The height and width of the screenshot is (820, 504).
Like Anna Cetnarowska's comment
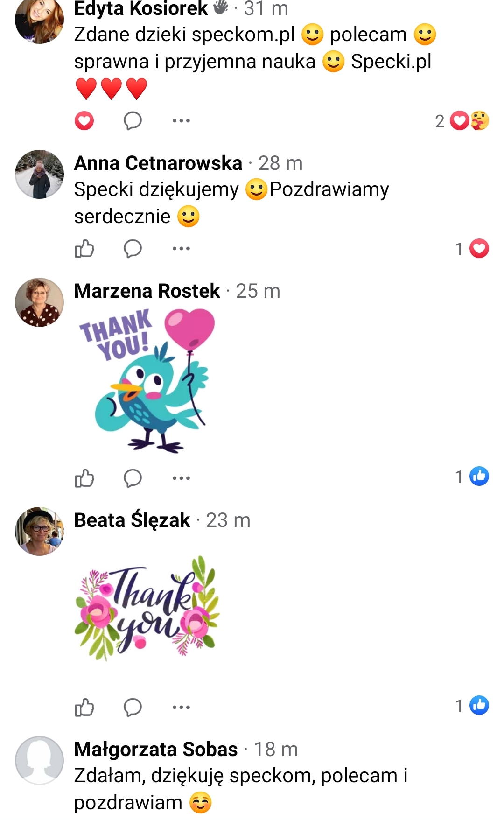tap(84, 249)
